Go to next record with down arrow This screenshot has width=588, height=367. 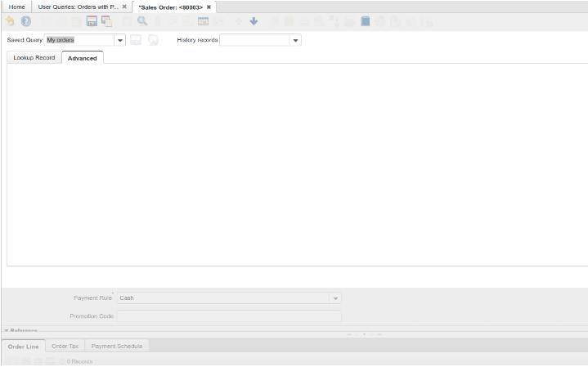point(254,20)
